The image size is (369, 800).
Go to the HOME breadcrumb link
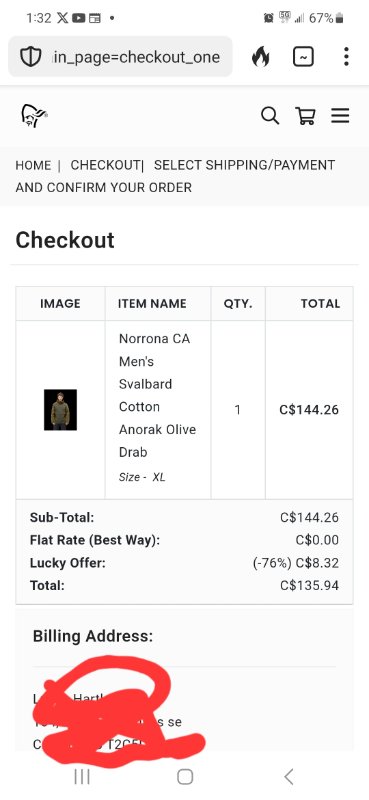tap(33, 165)
